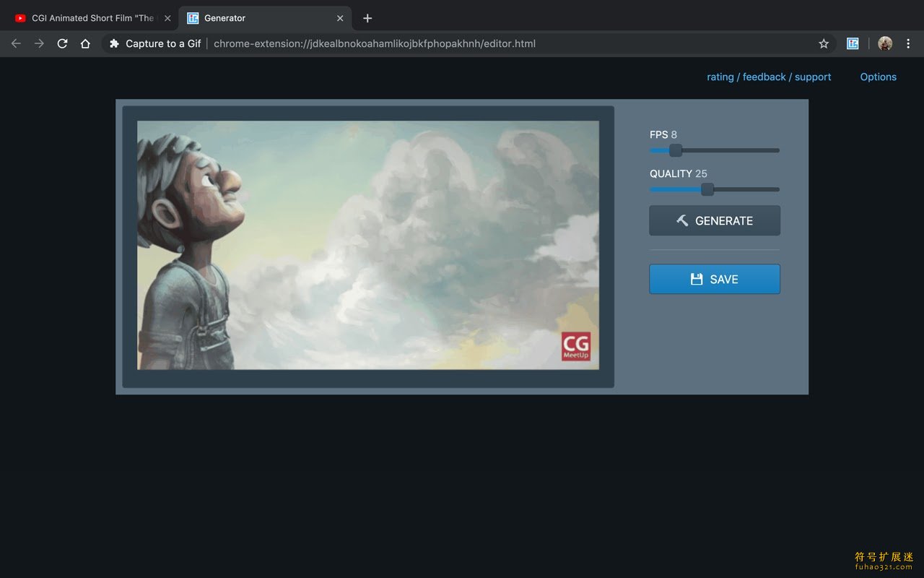This screenshot has height=578, width=924.
Task: Open the Chrome three-dot menu
Action: pyautogui.click(x=909, y=43)
